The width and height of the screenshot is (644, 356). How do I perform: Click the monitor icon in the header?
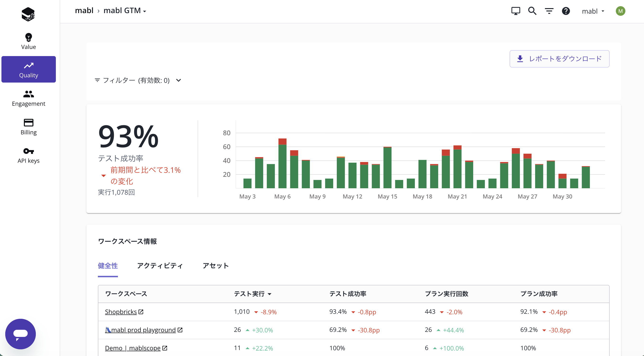[516, 11]
